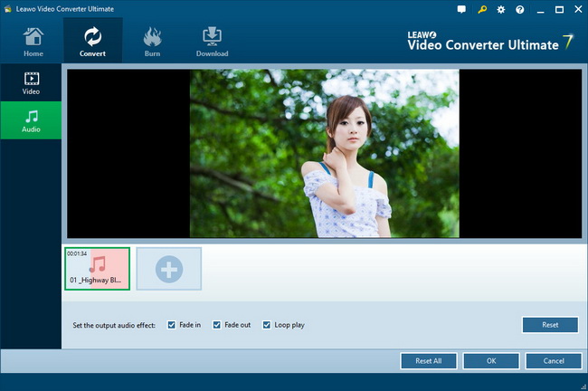Viewport: 588px width, 391px height.
Task: Switch to the Convert module
Action: point(92,42)
